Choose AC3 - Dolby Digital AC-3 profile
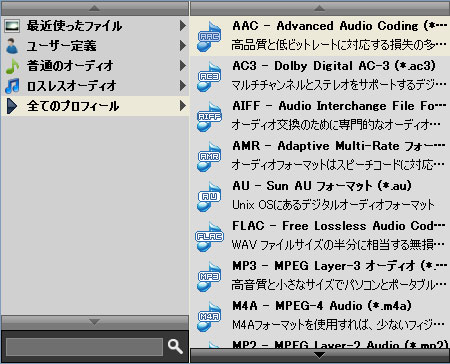 pos(320,76)
